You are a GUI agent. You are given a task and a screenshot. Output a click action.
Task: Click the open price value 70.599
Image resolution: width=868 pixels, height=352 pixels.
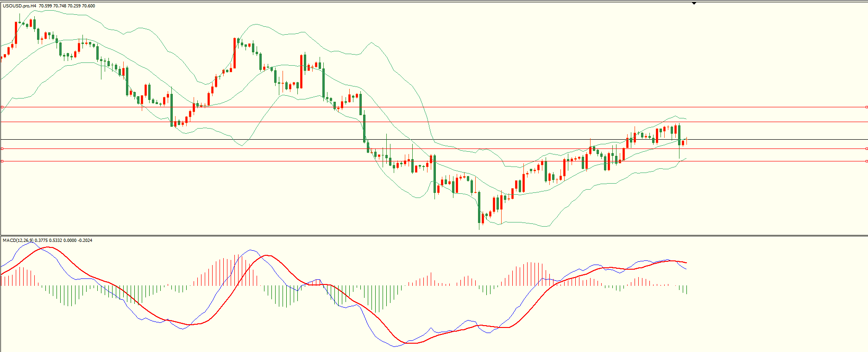coord(45,6)
